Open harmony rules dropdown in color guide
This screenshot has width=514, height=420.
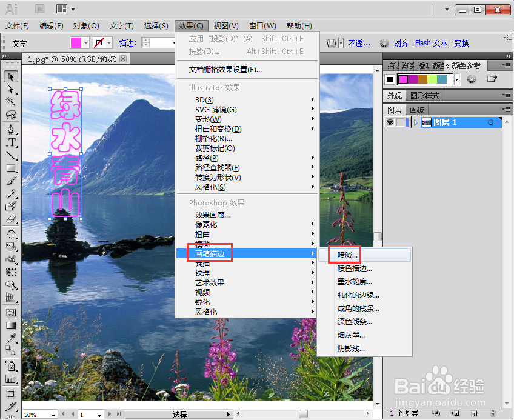tap(457, 79)
